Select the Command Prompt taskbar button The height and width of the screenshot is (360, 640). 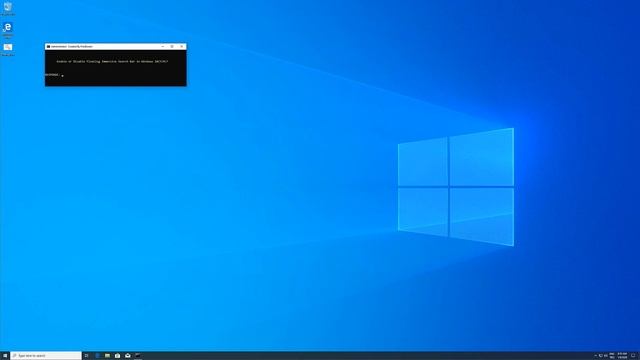tap(138, 356)
